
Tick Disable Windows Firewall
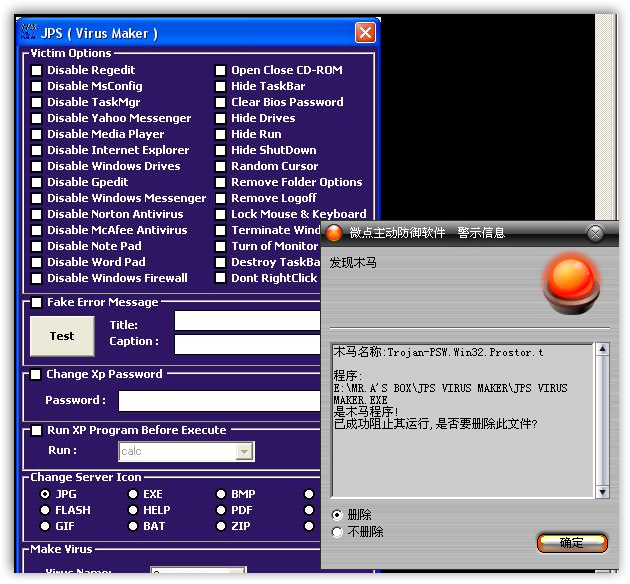[x=37, y=278]
